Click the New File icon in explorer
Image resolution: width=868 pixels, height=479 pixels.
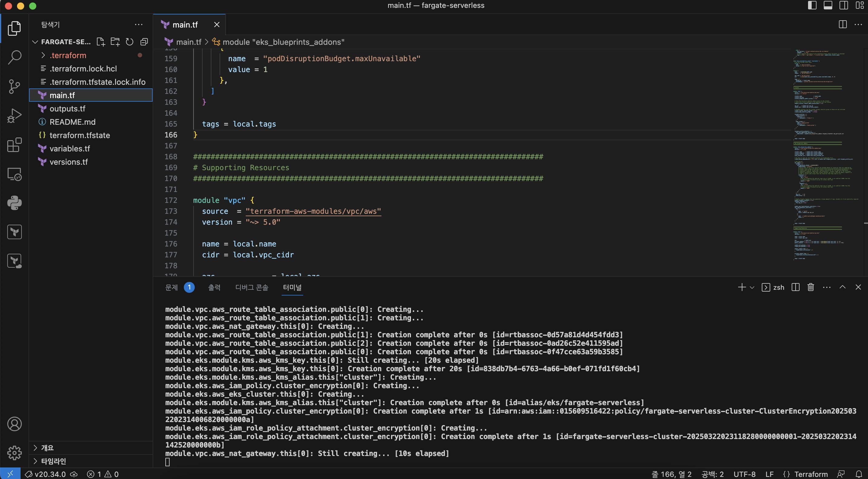click(101, 42)
